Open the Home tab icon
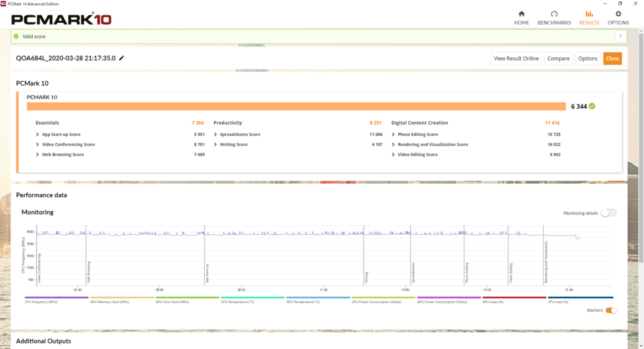644x349 pixels. (x=521, y=14)
